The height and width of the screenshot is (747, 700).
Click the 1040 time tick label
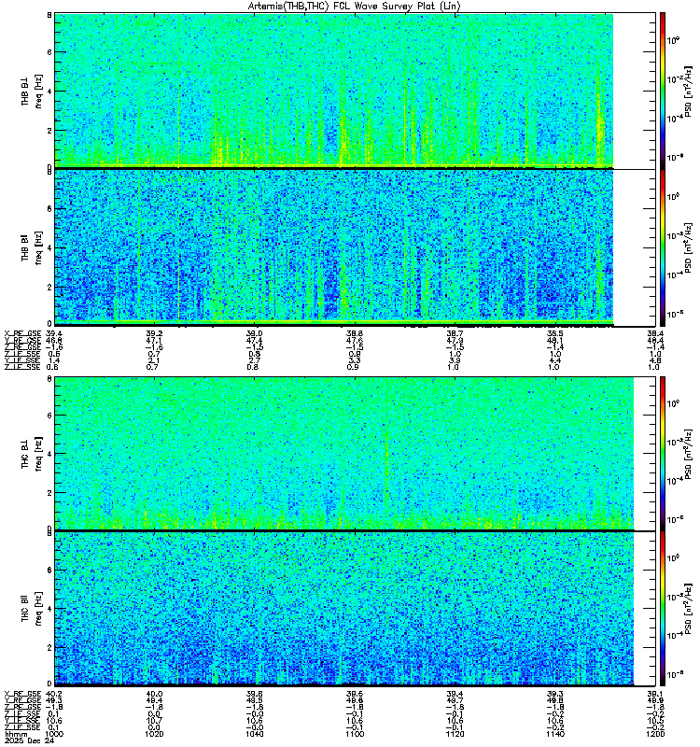click(254, 734)
